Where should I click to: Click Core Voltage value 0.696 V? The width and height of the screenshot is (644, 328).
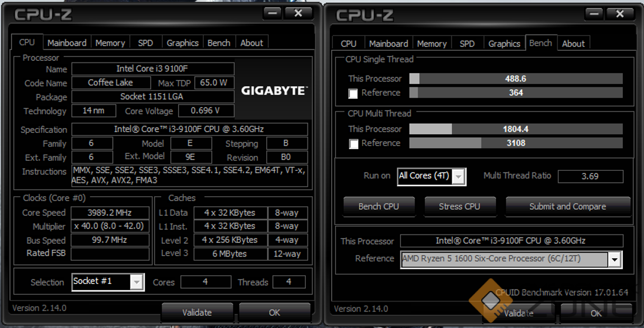pyautogui.click(x=206, y=111)
